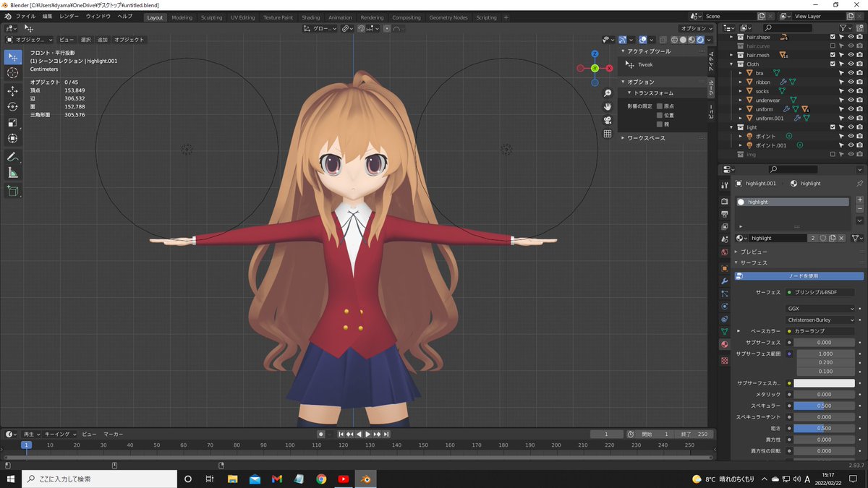Click the viewport pan hand icon
868x488 pixels.
click(608, 106)
